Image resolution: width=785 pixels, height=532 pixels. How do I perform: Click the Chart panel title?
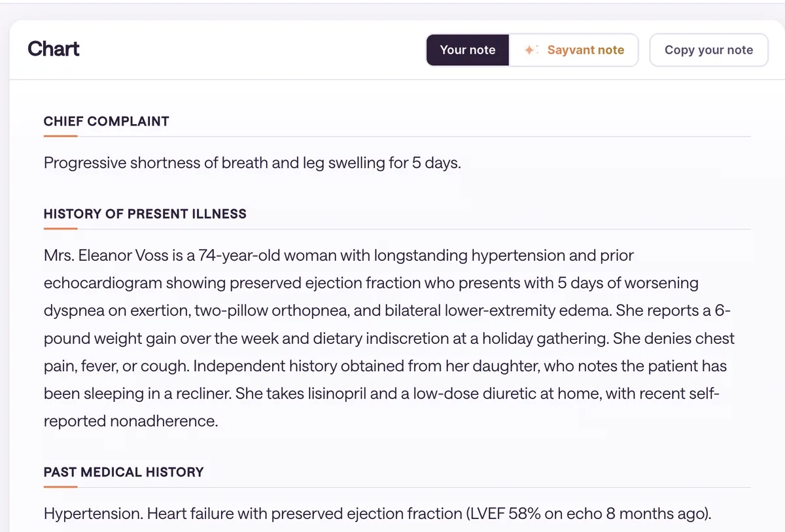point(54,49)
